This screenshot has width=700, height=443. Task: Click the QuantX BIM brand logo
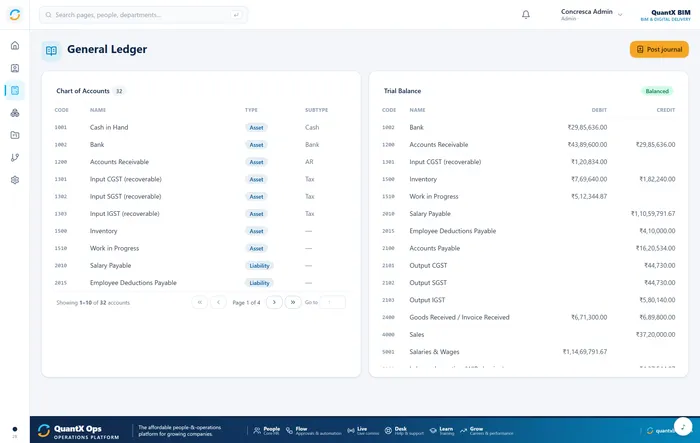[665, 15]
